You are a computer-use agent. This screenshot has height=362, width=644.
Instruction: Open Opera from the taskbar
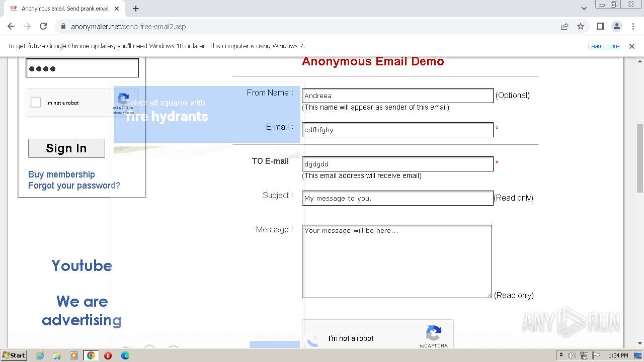point(108,355)
